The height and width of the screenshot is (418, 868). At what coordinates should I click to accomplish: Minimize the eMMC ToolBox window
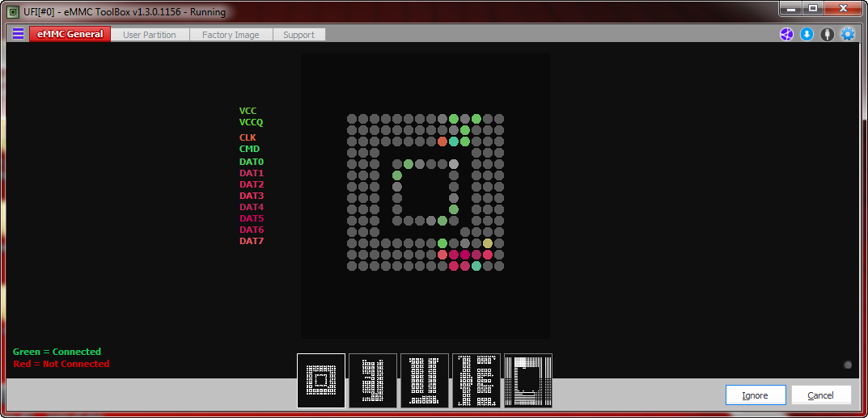(x=790, y=8)
